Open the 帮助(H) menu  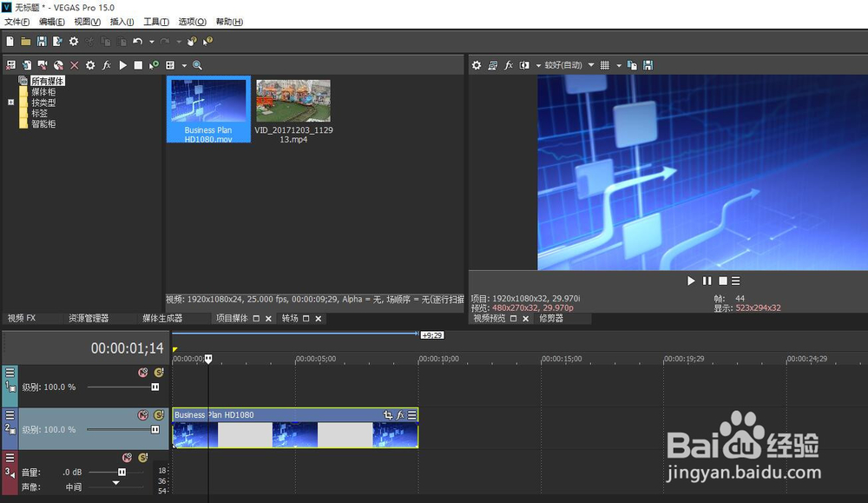pyautogui.click(x=229, y=22)
